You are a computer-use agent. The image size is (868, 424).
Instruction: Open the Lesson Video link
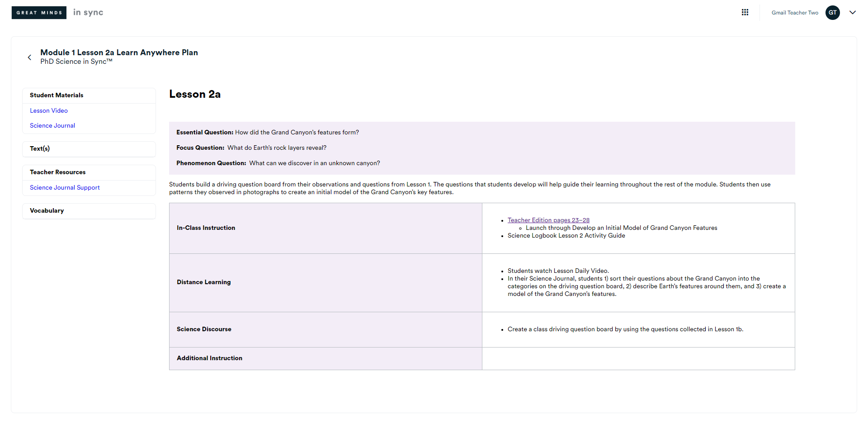49,111
